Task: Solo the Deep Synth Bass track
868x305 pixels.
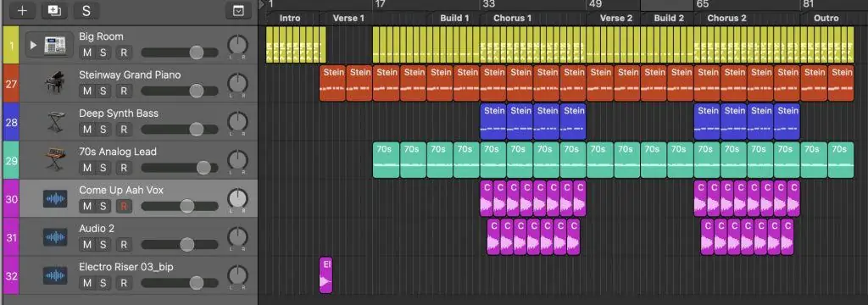Action: [x=103, y=130]
